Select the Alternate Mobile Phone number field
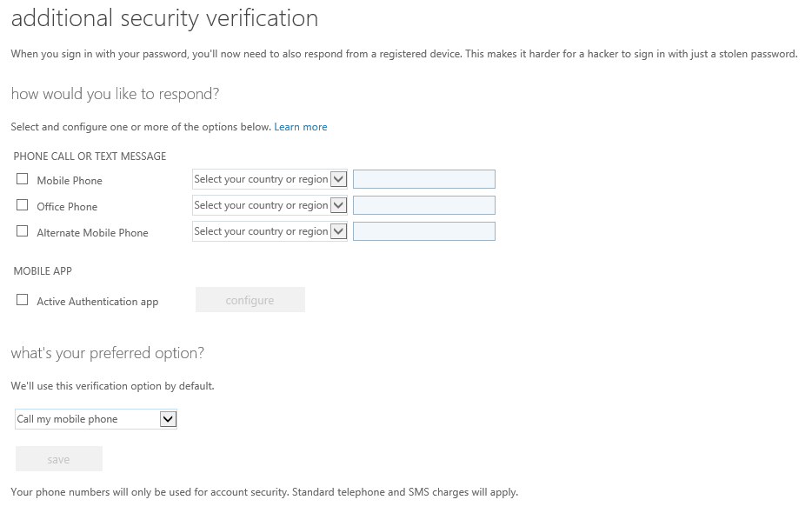 tap(423, 232)
